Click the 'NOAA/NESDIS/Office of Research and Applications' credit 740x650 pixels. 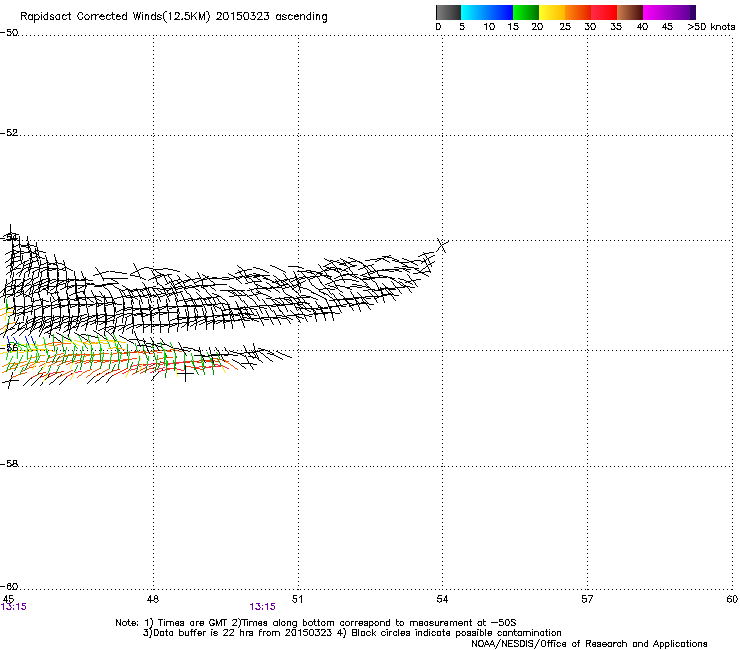click(589, 644)
